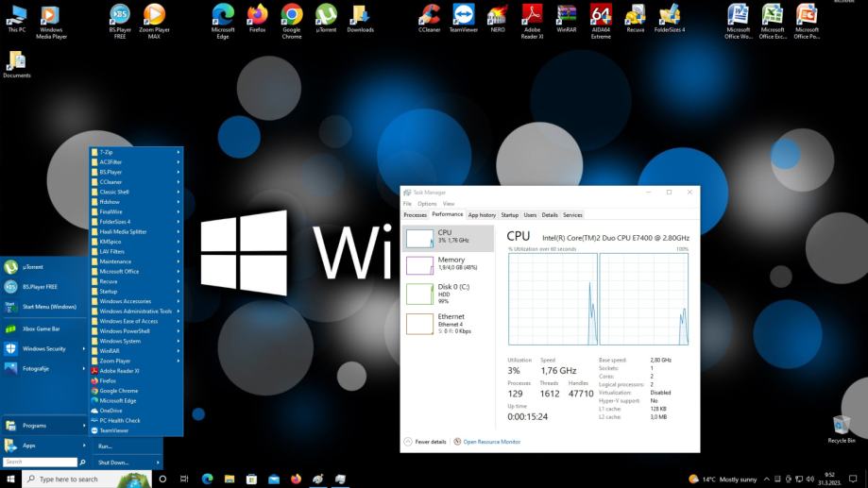Select Disk 0 (C:) performance entry
Image resolution: width=868 pixels, height=488 pixels.
pos(448,294)
